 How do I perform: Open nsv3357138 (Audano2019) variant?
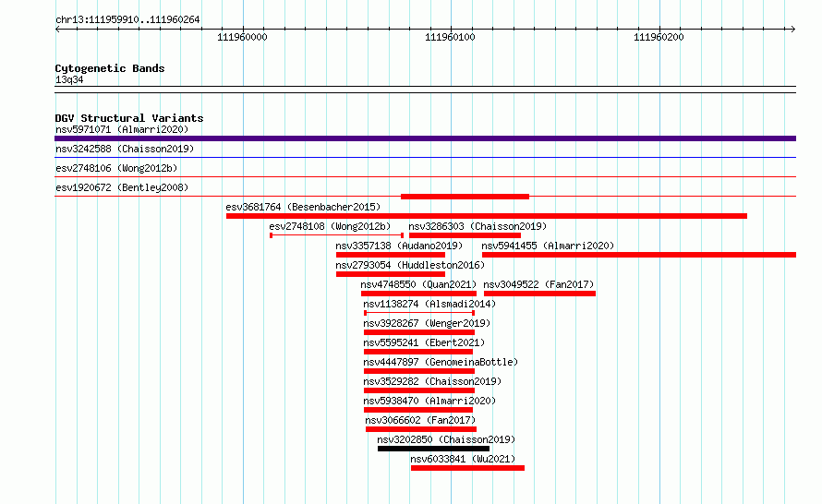[399, 246]
